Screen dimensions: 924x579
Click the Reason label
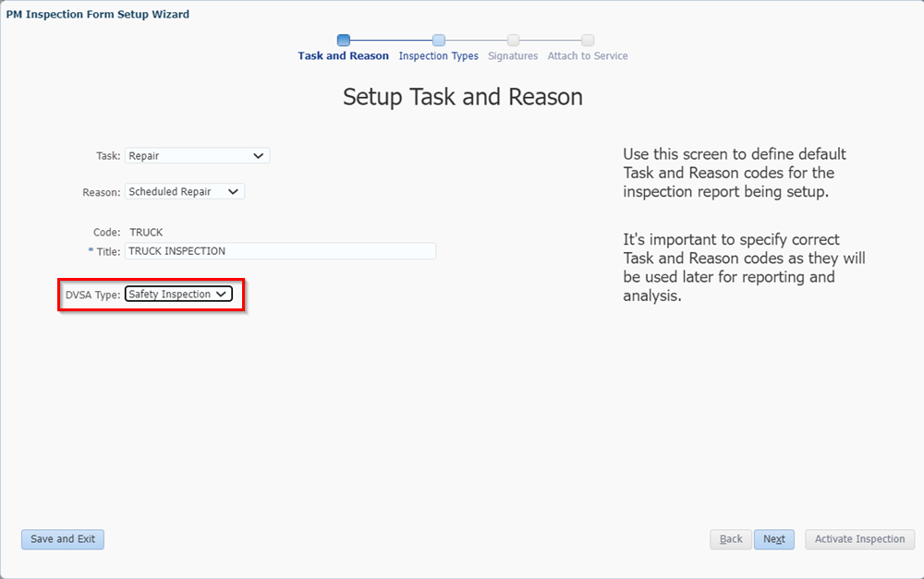click(102, 192)
